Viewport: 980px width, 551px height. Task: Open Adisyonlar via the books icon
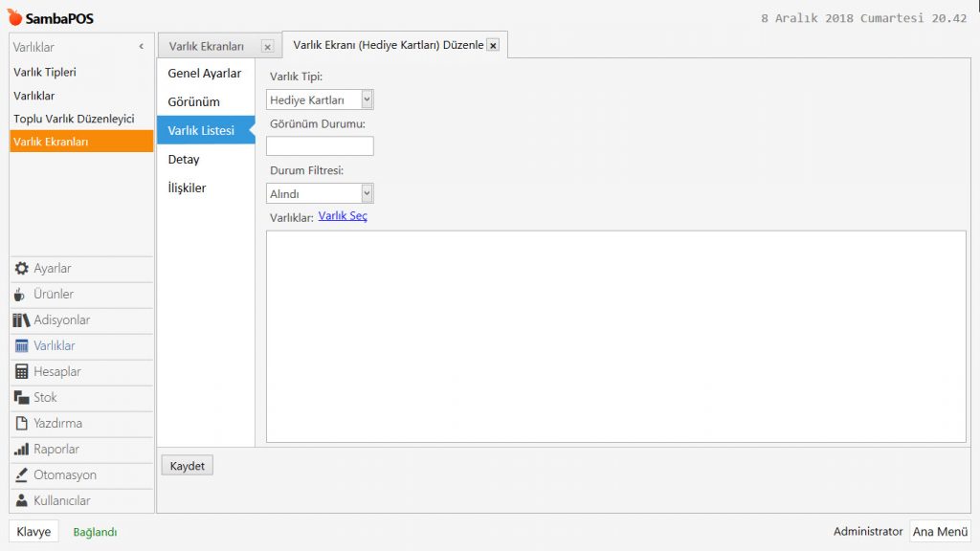[21, 320]
